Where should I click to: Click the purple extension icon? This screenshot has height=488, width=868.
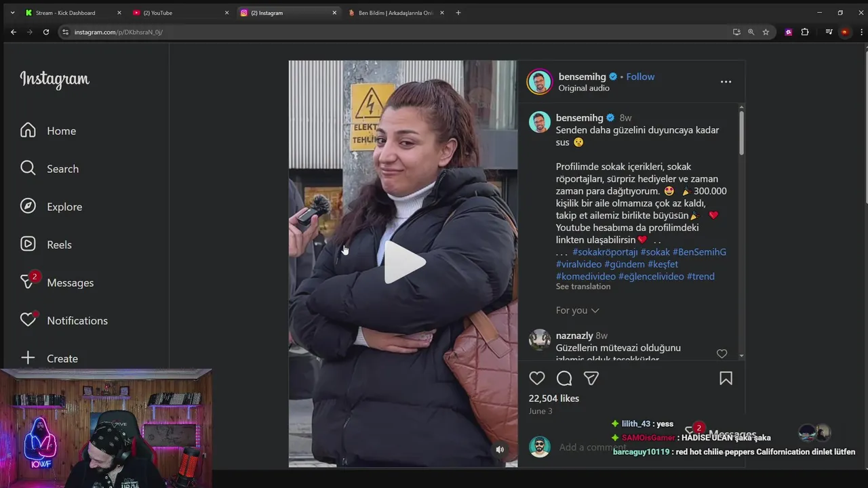788,32
